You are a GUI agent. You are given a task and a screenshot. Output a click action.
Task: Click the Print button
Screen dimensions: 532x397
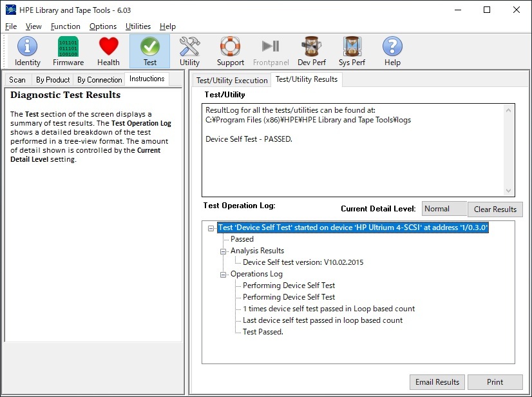pos(495,382)
